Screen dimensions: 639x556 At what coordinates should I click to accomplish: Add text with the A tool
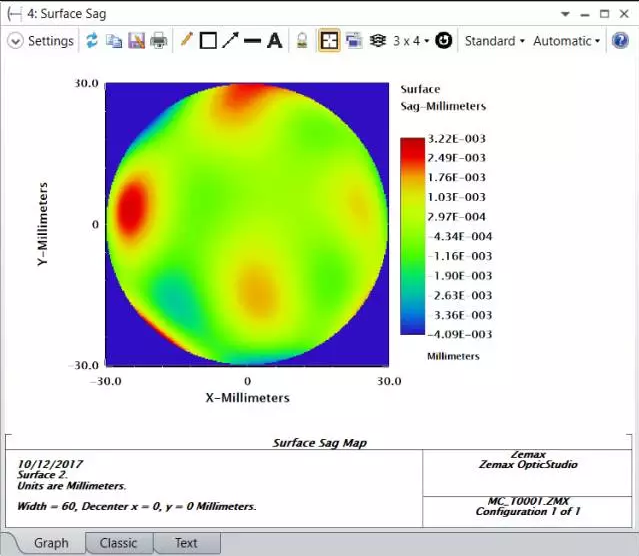[x=274, y=41]
